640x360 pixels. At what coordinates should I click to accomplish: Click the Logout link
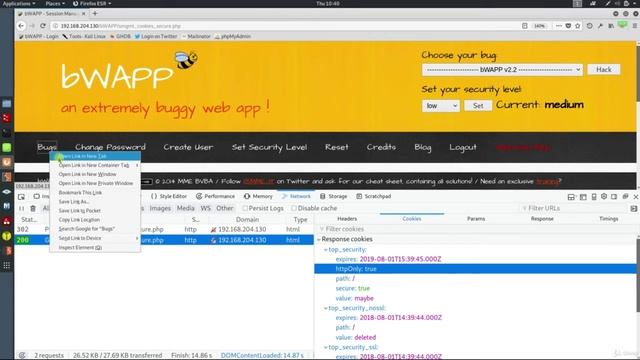click(463, 147)
